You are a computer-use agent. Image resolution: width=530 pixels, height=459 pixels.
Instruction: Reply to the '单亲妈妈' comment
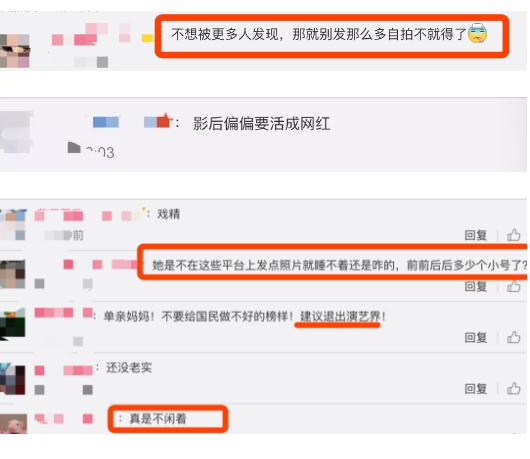476,337
